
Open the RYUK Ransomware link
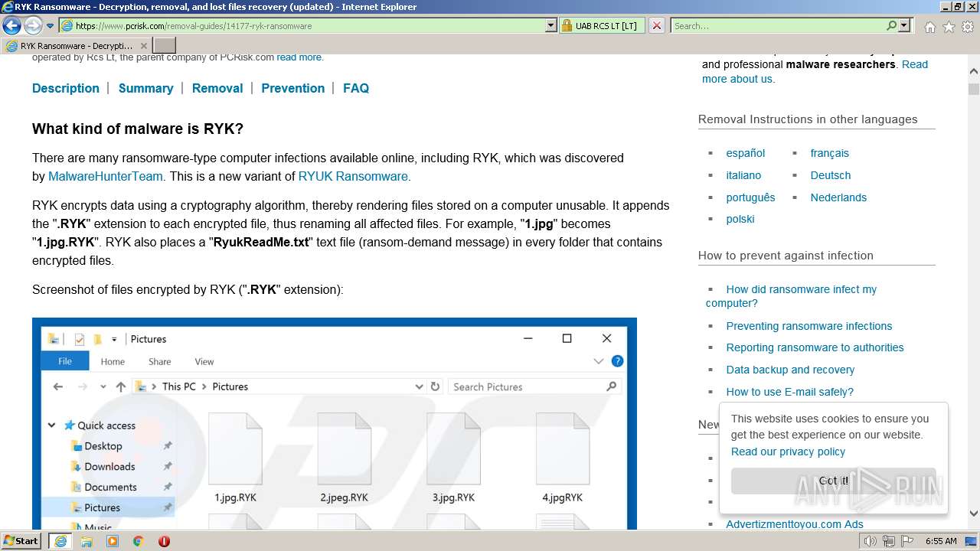click(353, 176)
